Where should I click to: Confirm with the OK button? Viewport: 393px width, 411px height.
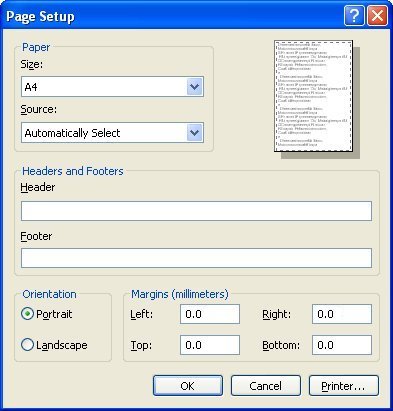click(188, 386)
